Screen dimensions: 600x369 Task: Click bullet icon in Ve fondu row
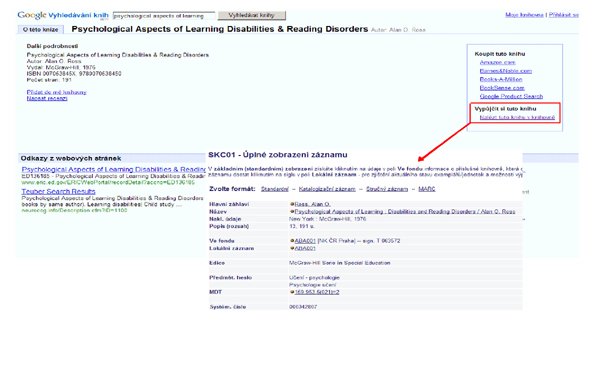click(x=292, y=241)
